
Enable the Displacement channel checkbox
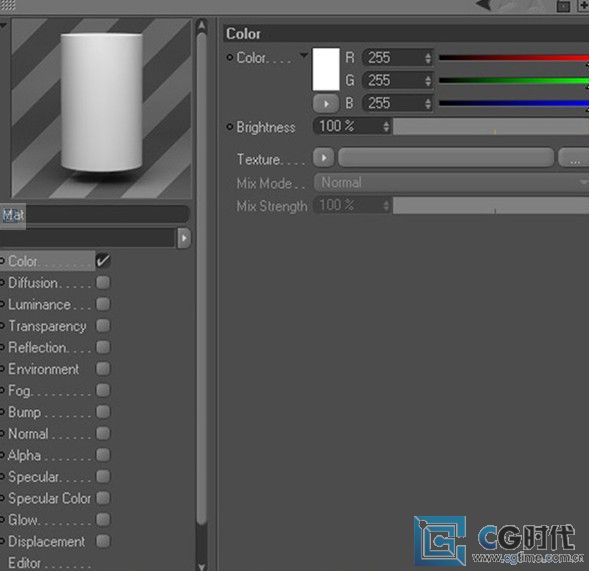click(103, 541)
